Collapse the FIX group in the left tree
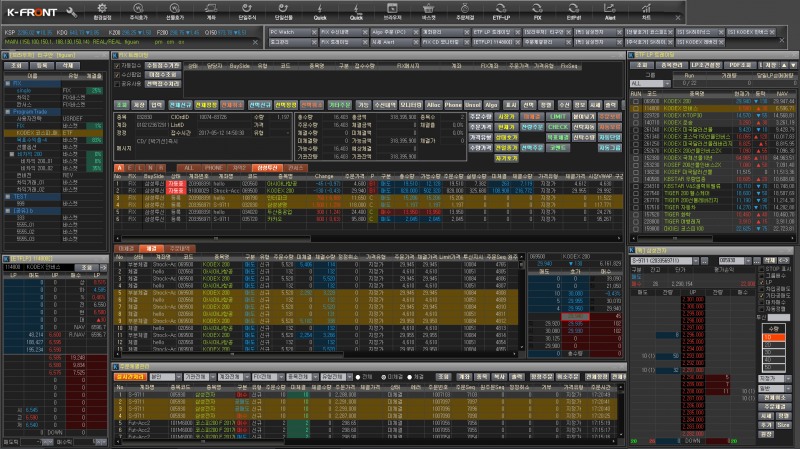Screen dimensions: 800x449 tap(6, 83)
